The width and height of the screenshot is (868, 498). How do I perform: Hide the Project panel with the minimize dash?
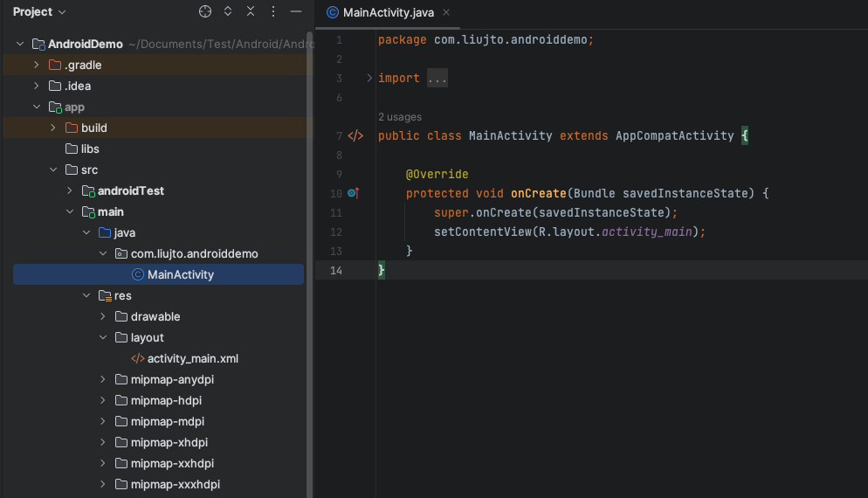(296, 11)
